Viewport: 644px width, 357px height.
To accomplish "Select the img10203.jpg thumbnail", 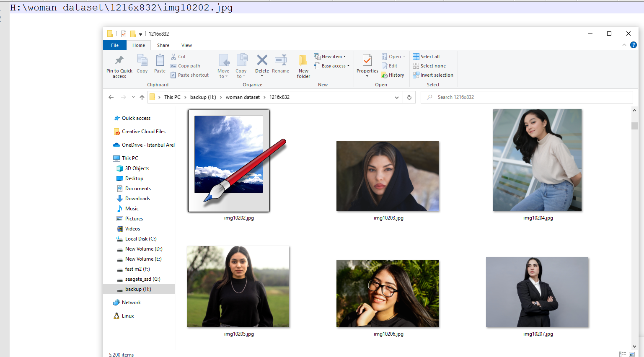I will pyautogui.click(x=388, y=176).
